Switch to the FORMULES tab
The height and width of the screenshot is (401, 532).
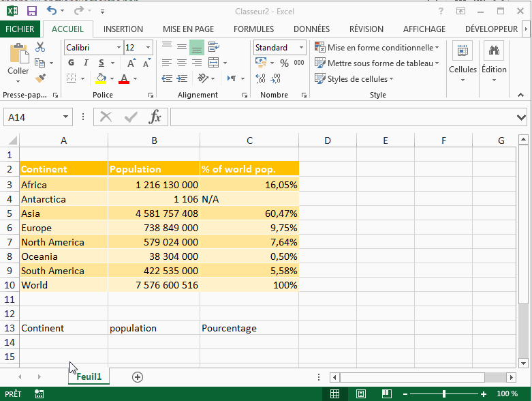tap(254, 29)
